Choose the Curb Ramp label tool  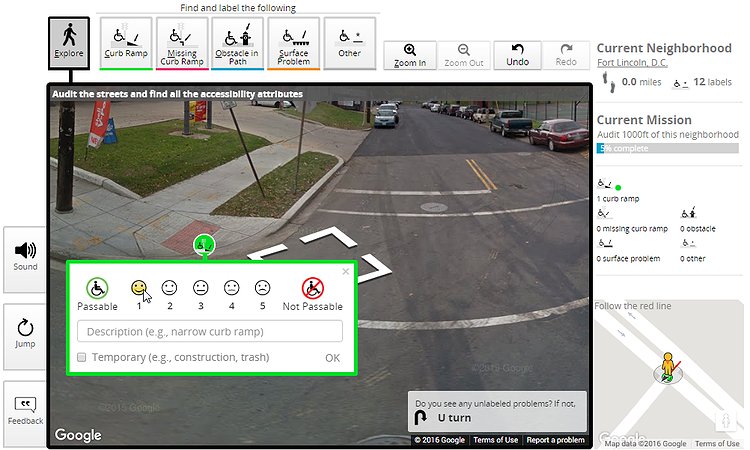(x=126, y=43)
